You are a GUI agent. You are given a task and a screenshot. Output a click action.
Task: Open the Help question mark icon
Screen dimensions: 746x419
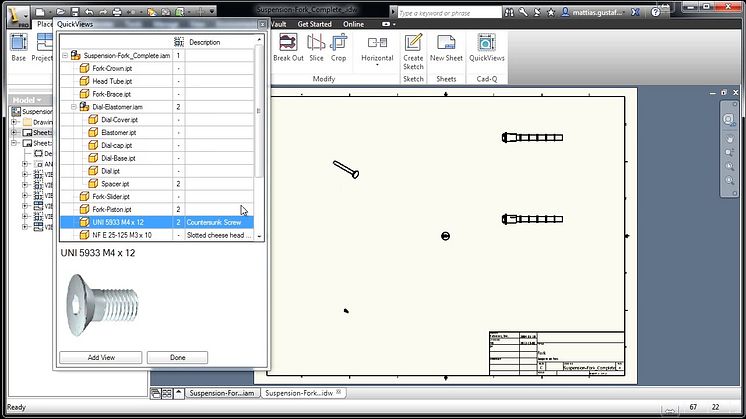pyautogui.click(x=656, y=12)
